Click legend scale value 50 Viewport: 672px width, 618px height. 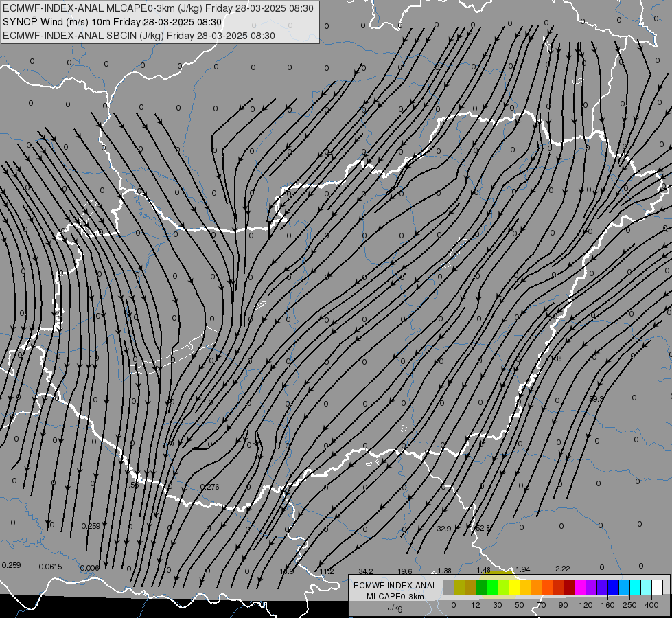tap(520, 605)
